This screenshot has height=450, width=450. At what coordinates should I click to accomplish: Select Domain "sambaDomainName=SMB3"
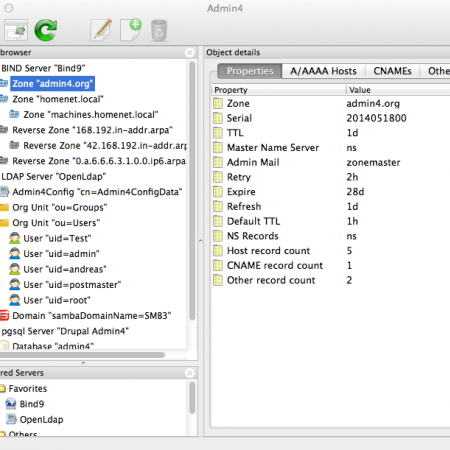92,316
